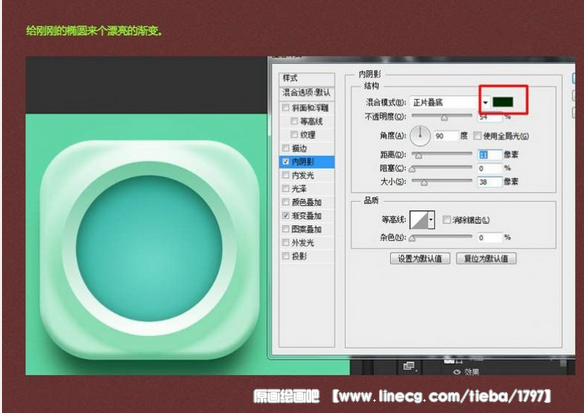Tick the 内发光 checkbox
This screenshot has width=584, height=413.
[x=286, y=175]
